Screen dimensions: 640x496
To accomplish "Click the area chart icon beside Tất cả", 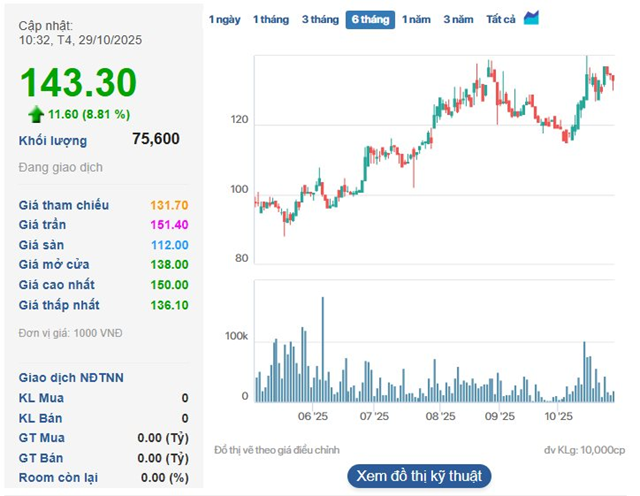I will (x=531, y=18).
